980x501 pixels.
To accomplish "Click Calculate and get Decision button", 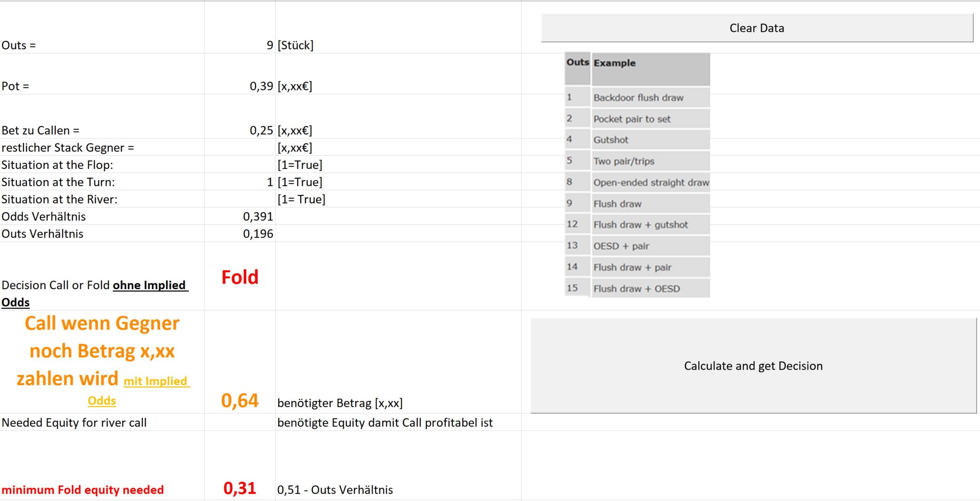I will pos(753,365).
